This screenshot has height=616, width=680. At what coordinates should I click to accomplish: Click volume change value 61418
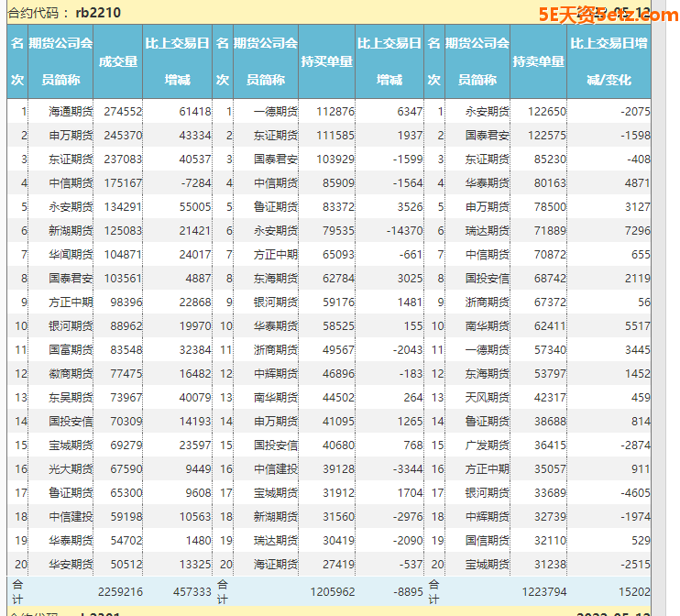pos(194,112)
